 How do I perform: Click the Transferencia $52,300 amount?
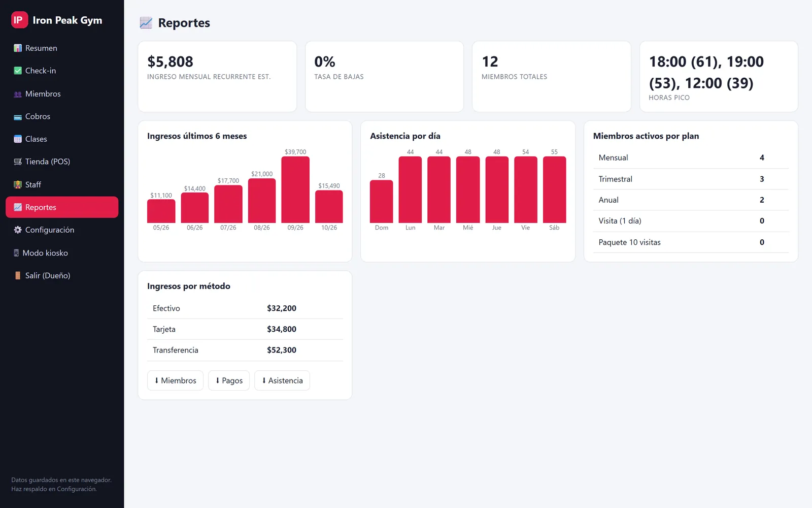click(282, 350)
